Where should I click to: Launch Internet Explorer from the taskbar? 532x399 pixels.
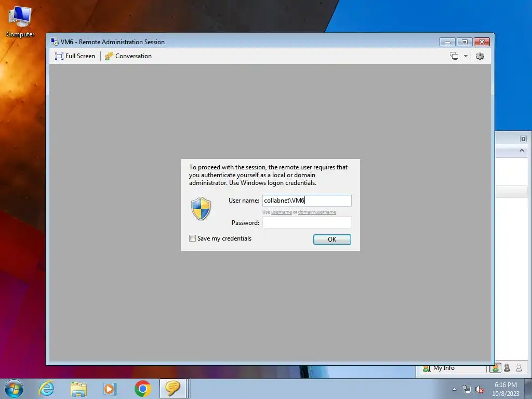(x=46, y=389)
